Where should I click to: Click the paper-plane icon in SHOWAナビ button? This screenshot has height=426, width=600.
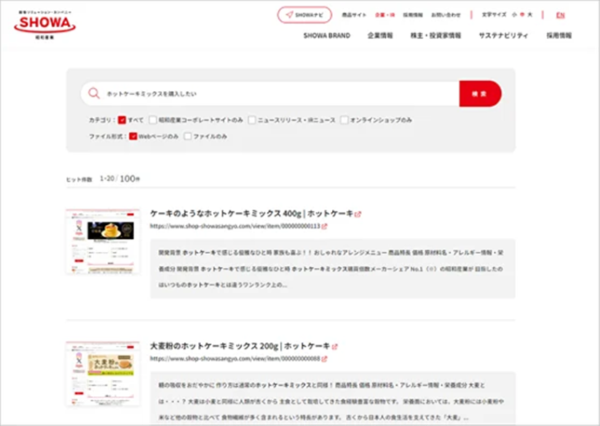tap(289, 15)
